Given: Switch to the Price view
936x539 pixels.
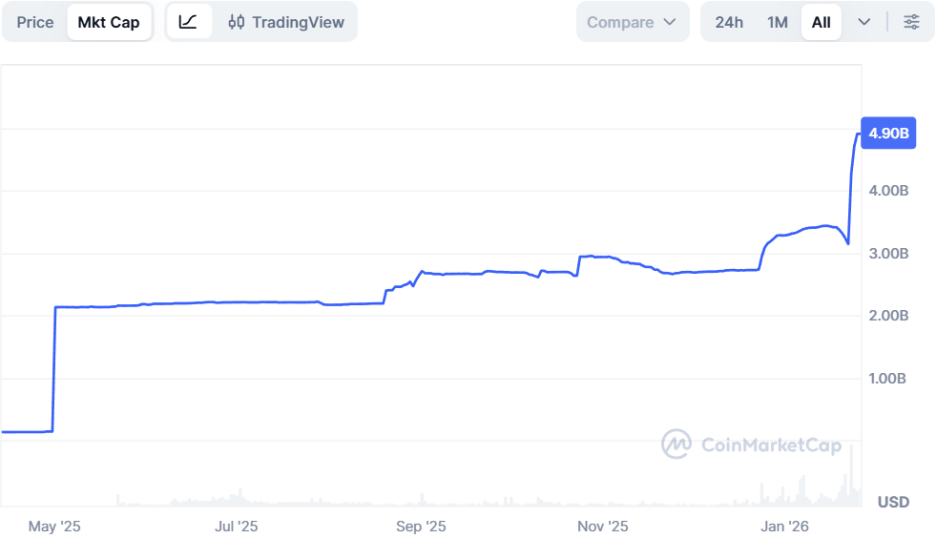Looking at the screenshot, I should pos(35,22).
